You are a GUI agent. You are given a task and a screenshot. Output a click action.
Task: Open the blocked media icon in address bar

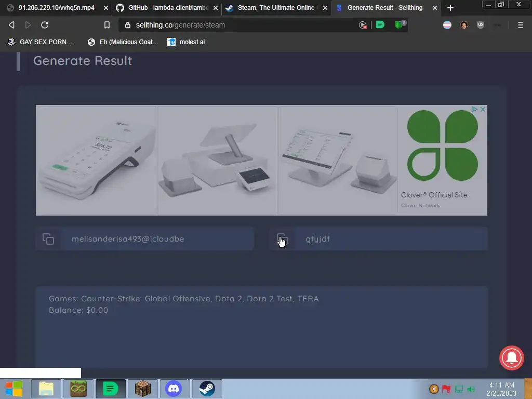tap(362, 25)
